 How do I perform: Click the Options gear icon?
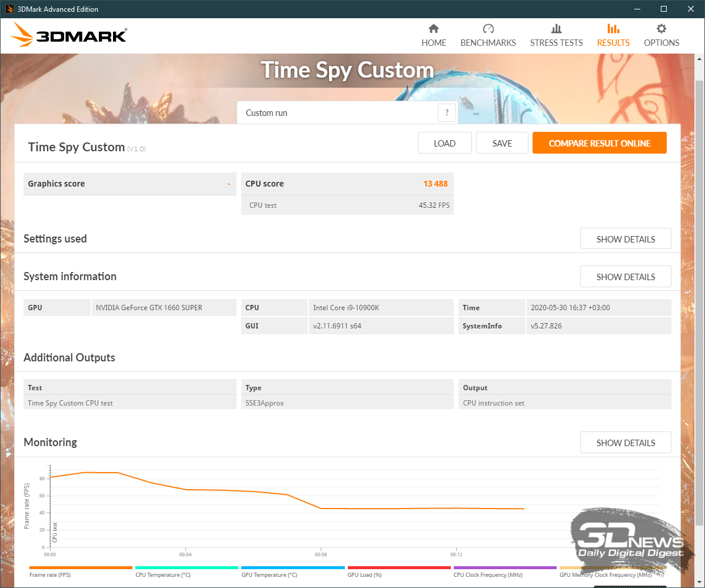[x=661, y=29]
